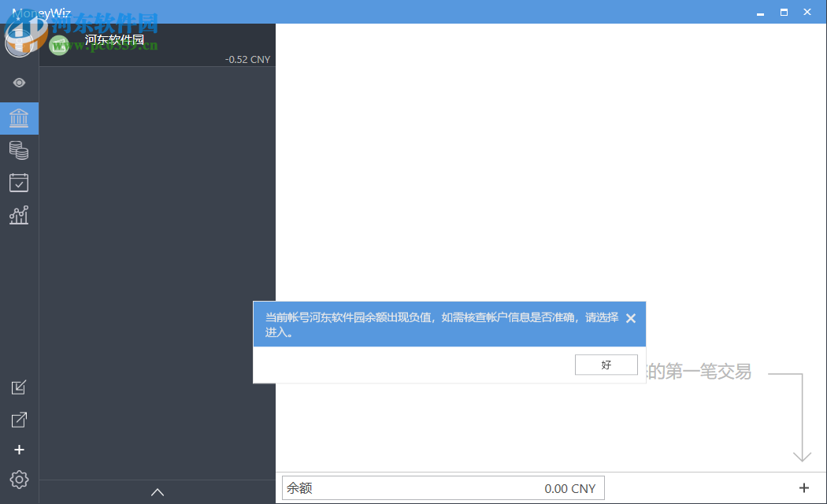Toggle the eye visibility icon in sidebar
The image size is (827, 504).
click(19, 82)
